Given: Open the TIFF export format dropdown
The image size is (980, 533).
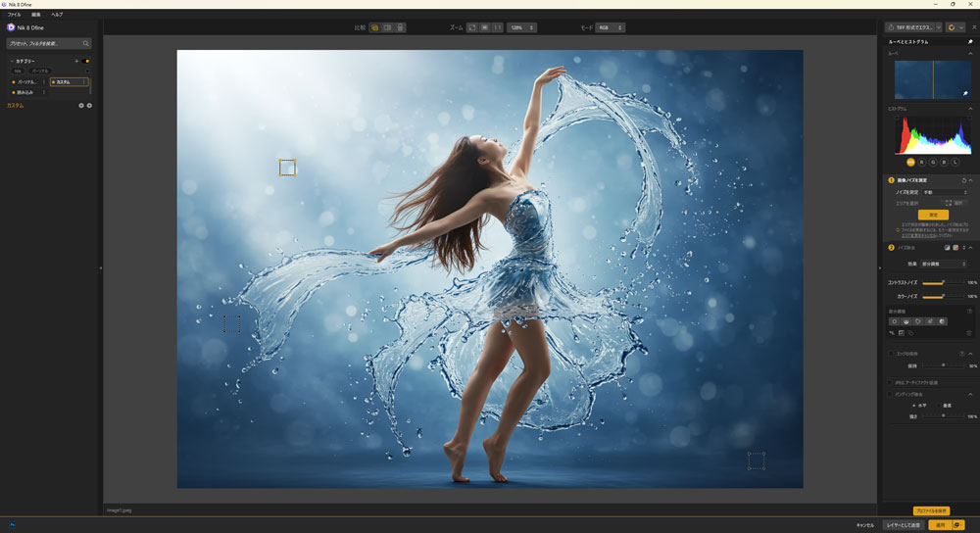Looking at the screenshot, I should (x=913, y=27).
